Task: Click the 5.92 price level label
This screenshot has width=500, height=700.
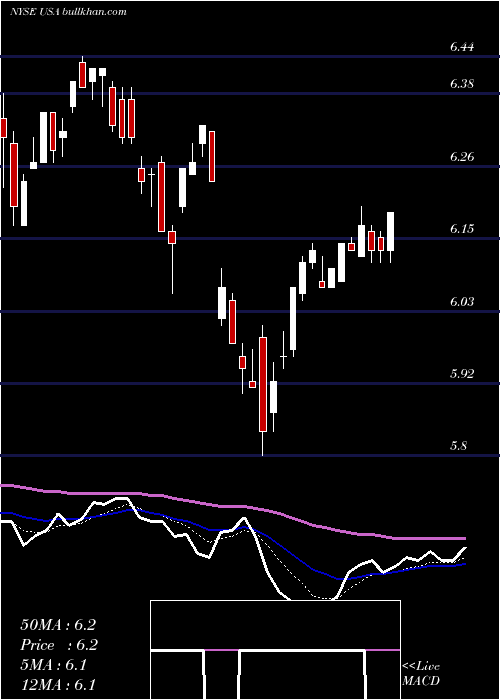Action: pyautogui.click(x=462, y=374)
